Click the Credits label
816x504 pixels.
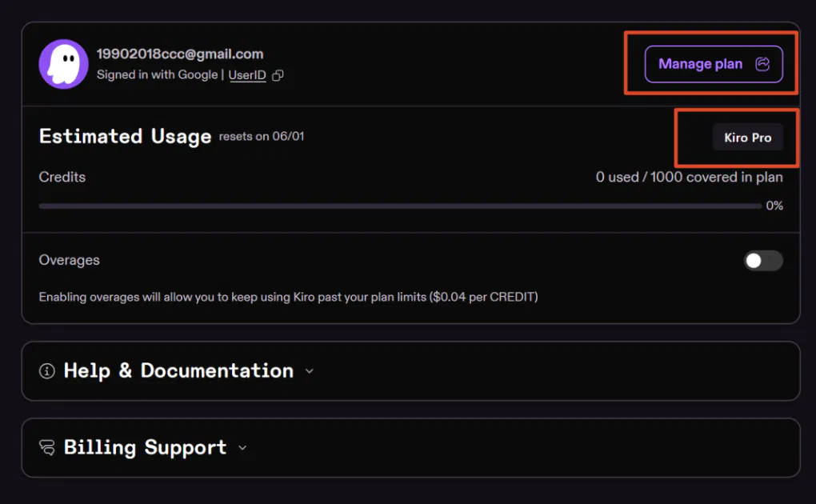[x=62, y=177]
